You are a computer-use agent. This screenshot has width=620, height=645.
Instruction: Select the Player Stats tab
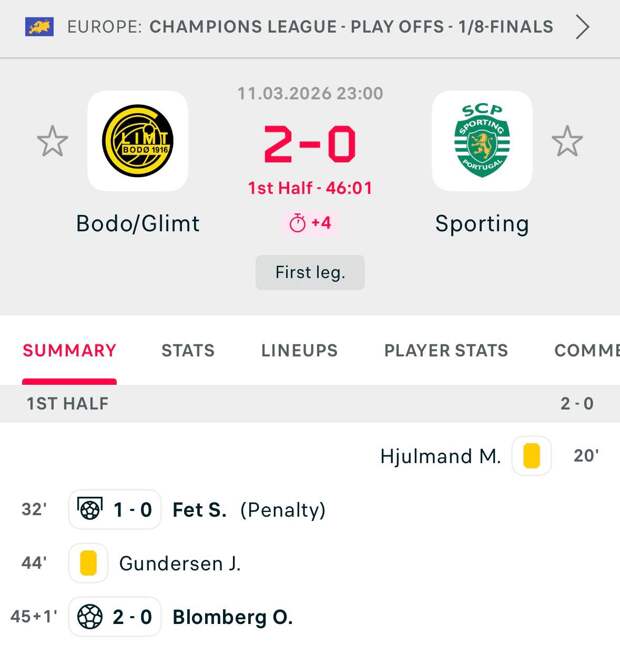[x=446, y=350]
